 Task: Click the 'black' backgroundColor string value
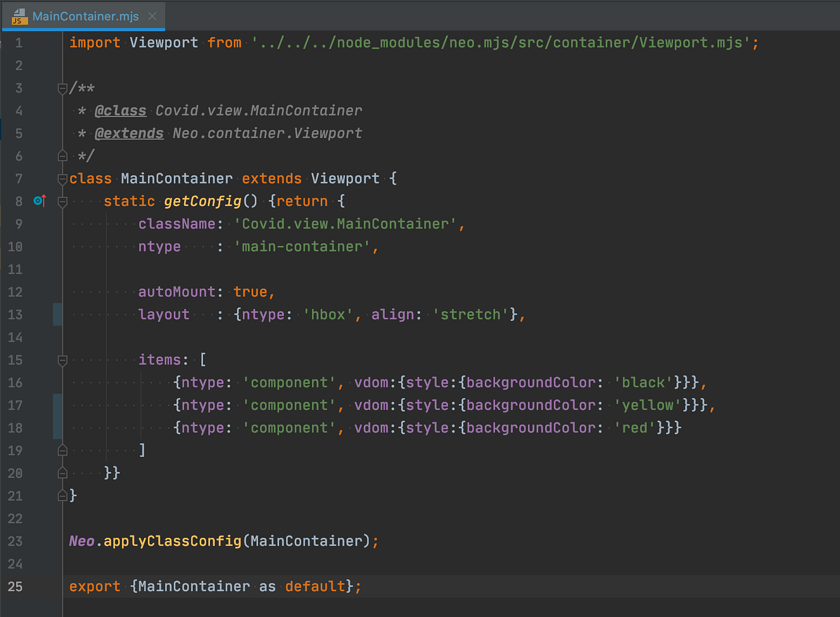(645, 382)
